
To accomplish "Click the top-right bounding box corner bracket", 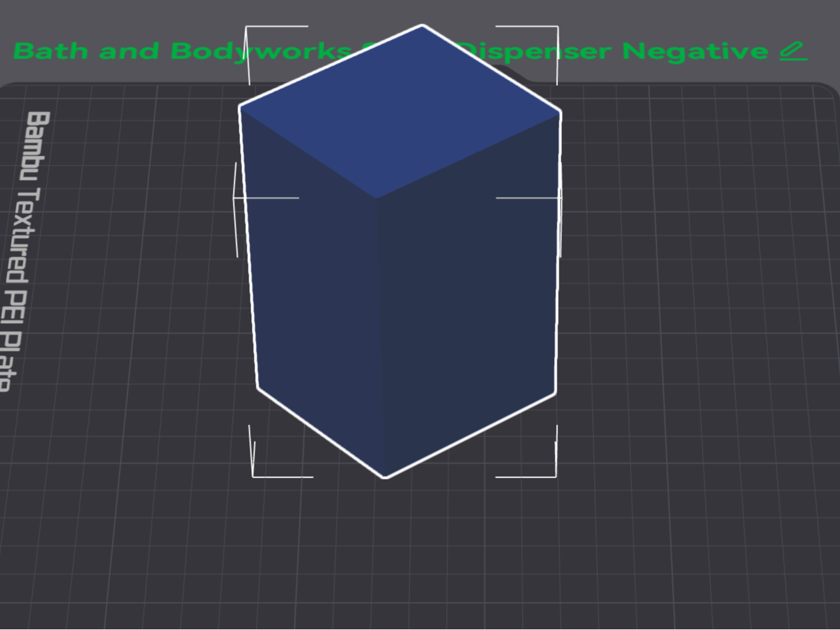I will pyautogui.click(x=540, y=44).
